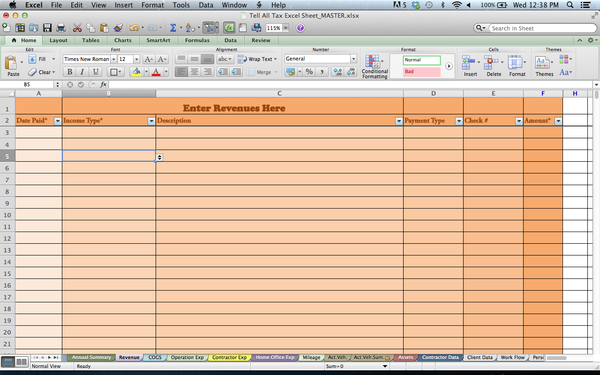
Task: Click the Filter funnel toolbar icon
Action: point(210,28)
